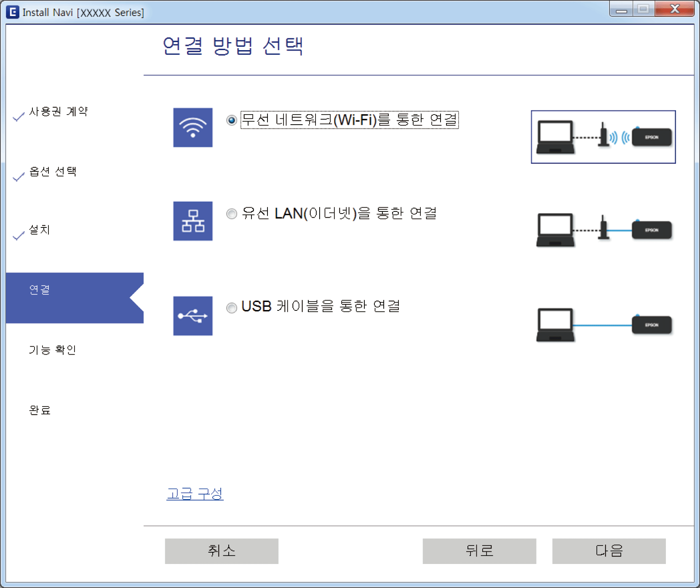Image resolution: width=700 pixels, height=588 pixels.
Task: Click the 설치 step in sidebar
Action: 40,230
